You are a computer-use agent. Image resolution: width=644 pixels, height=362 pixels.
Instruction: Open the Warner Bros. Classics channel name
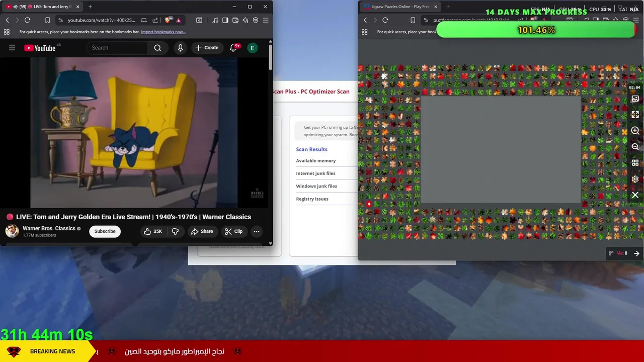click(49, 228)
